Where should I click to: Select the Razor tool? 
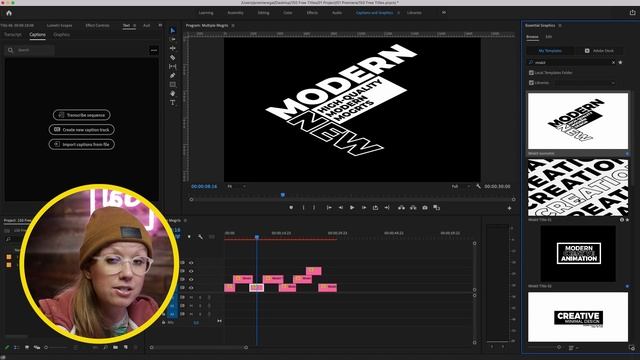(173, 58)
